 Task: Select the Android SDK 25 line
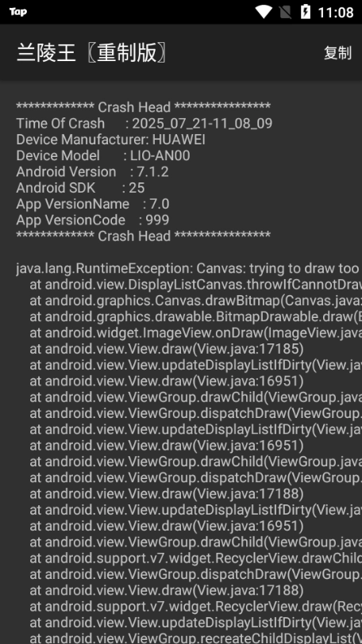[x=80, y=188]
